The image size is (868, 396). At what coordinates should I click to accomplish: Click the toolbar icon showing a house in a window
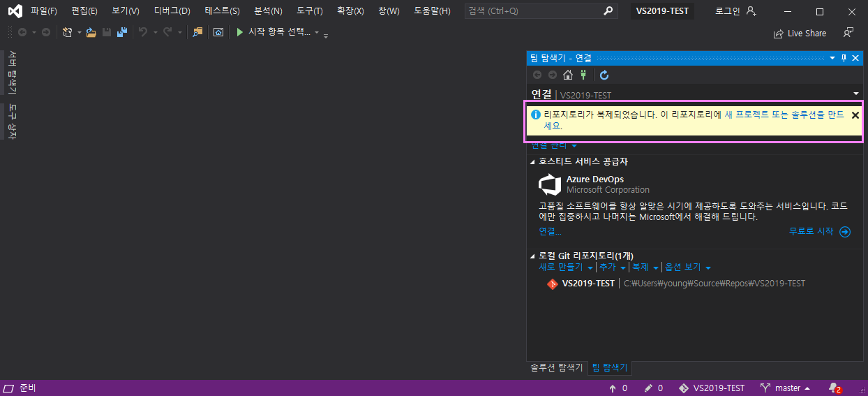[x=218, y=32]
